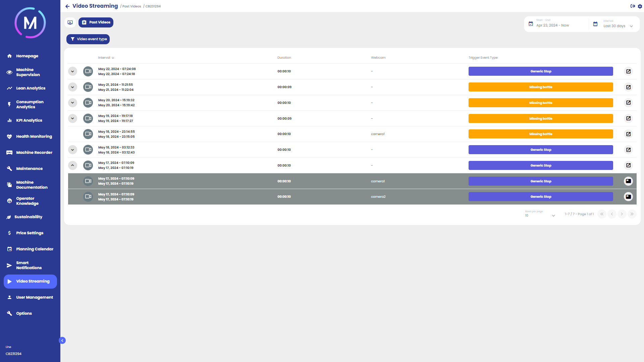The width and height of the screenshot is (644, 362).
Task: Play camera1 video from May 17 sub-row
Action: (628, 181)
